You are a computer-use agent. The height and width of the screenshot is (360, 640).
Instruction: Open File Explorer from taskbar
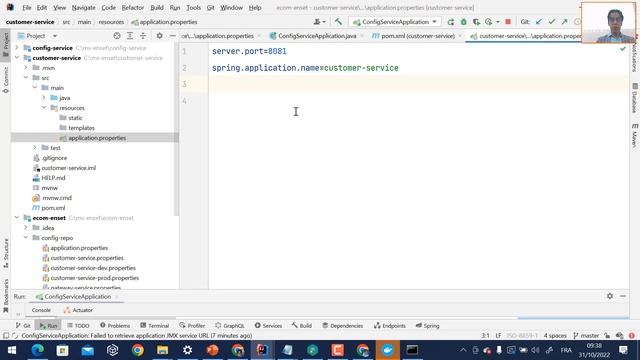pos(162,350)
